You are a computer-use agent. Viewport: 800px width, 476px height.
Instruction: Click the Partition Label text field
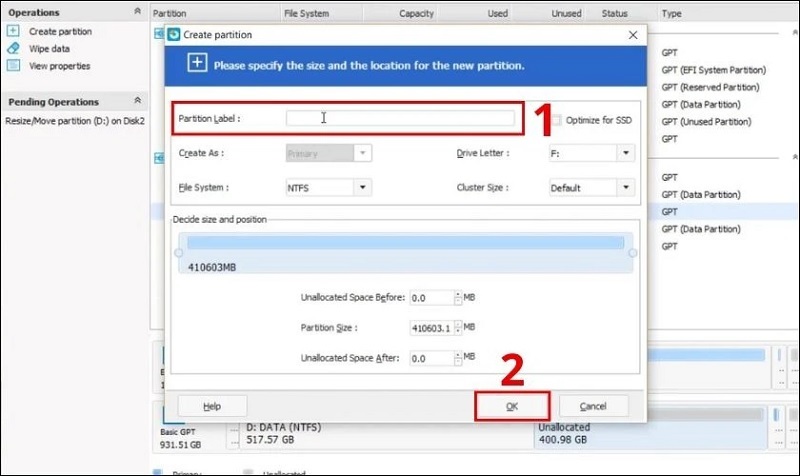[400, 118]
